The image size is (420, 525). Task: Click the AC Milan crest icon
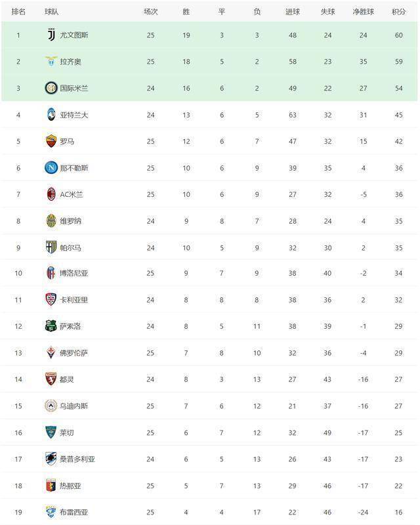(x=51, y=194)
